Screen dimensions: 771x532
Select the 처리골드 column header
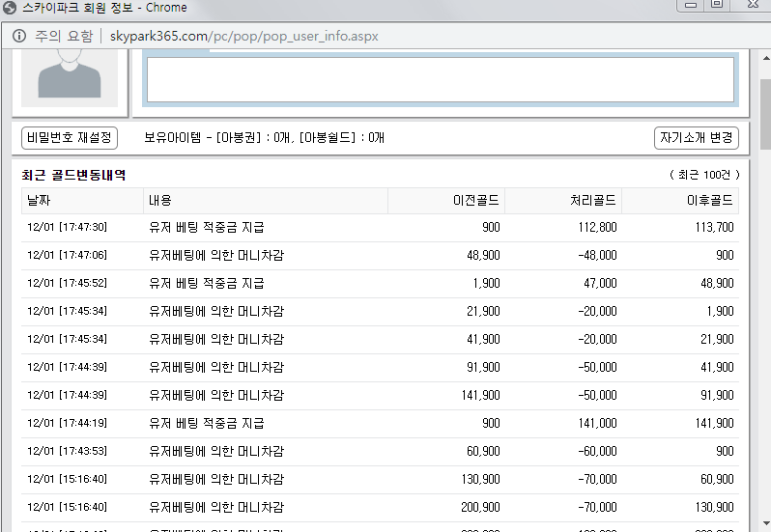coord(563,200)
